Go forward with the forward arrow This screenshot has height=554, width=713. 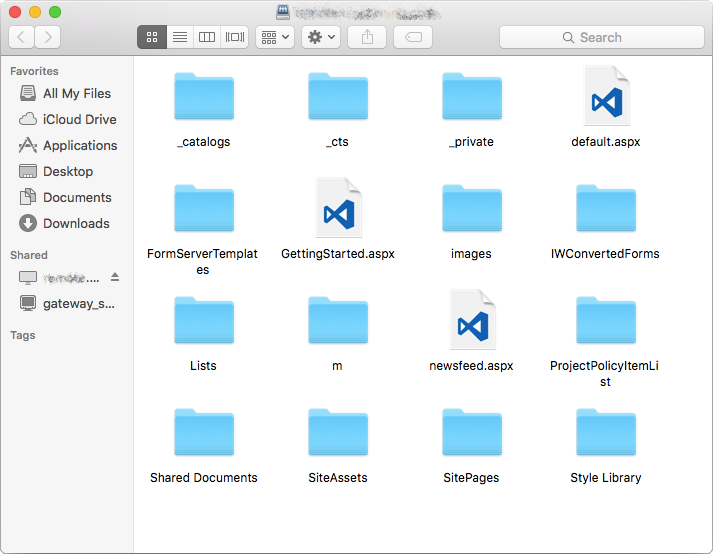[47, 37]
